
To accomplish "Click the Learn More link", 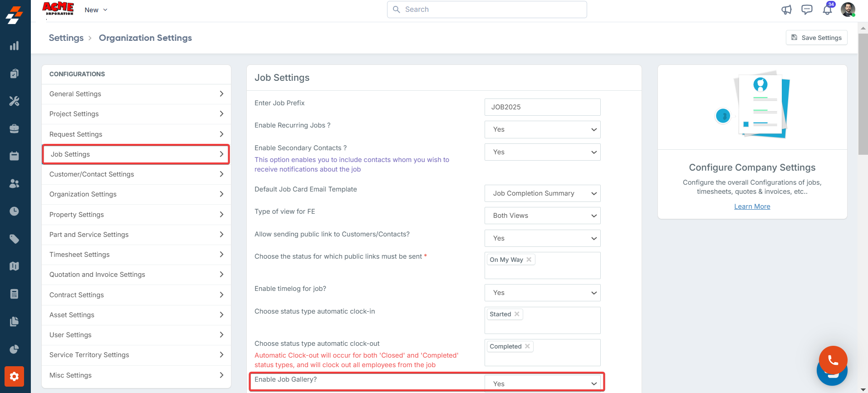I will (x=752, y=206).
